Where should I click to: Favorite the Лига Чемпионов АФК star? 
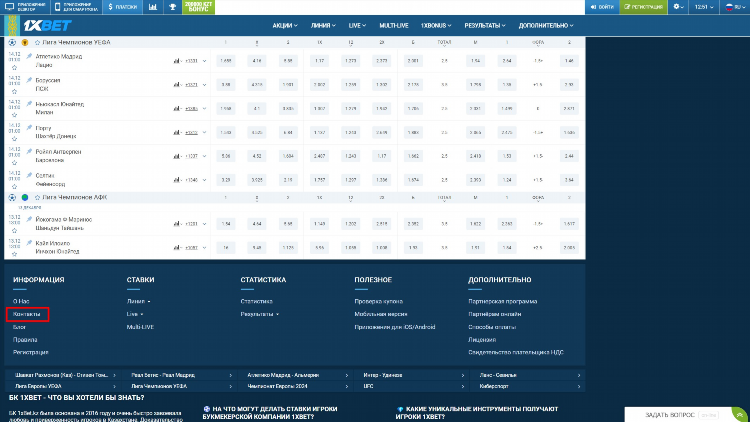click(x=37, y=197)
